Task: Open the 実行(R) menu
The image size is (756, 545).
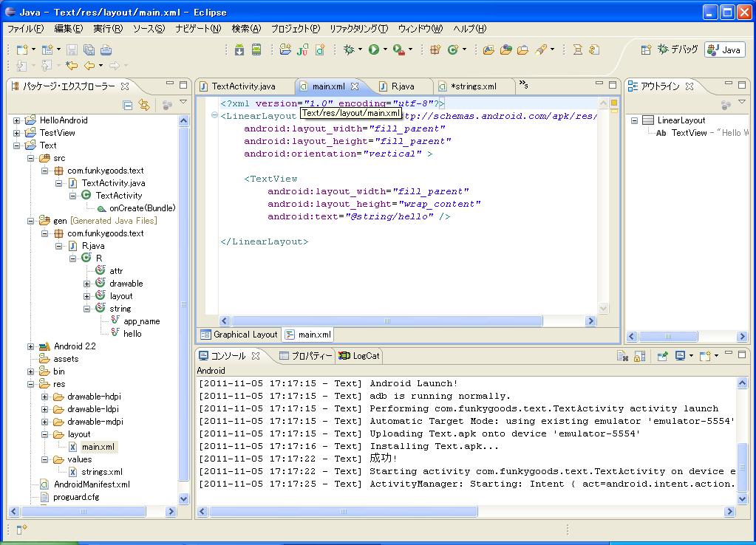Action: pos(108,28)
